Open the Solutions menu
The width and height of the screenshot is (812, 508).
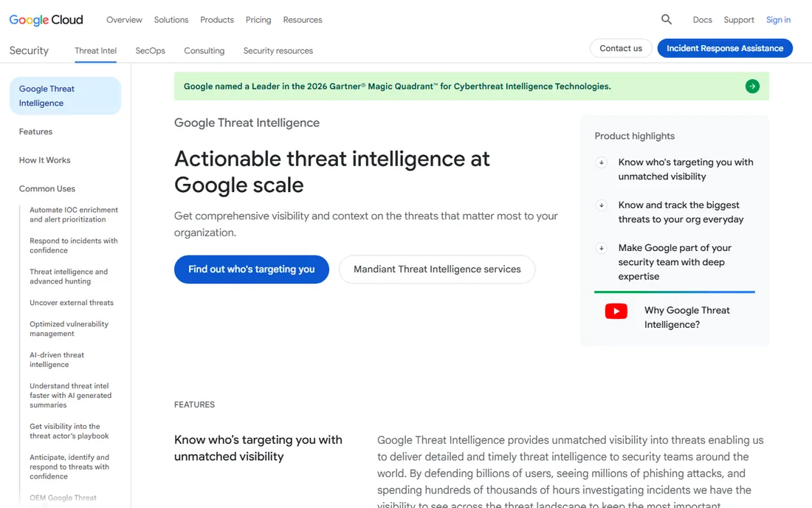click(x=171, y=20)
